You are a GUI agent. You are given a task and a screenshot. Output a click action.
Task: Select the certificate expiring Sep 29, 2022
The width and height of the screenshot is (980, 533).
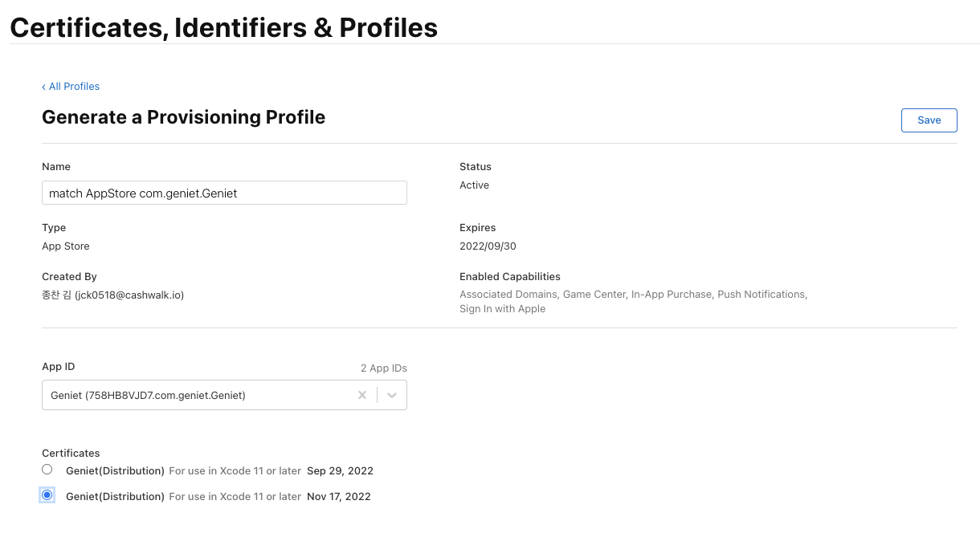47,470
